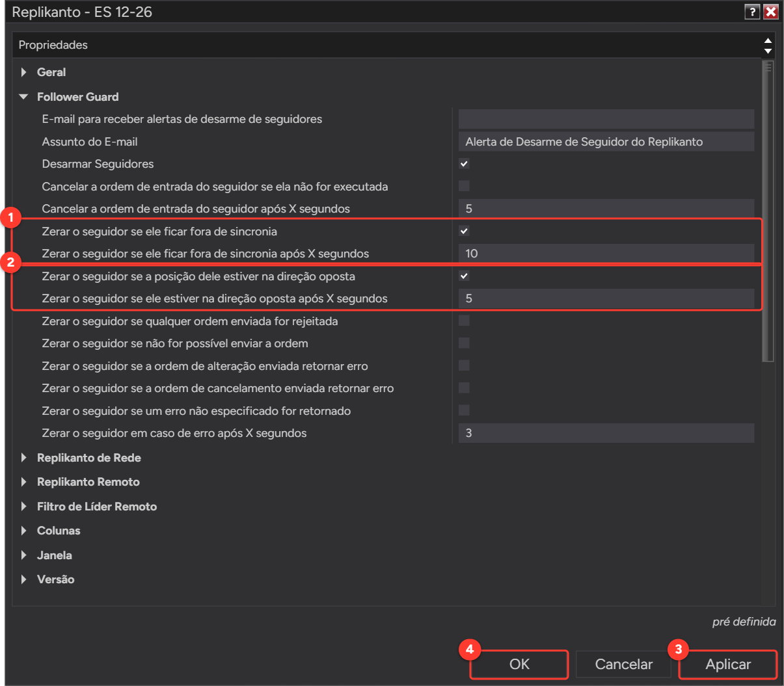Screen dimensions: 784x686
Task: Click the E-mail para receber alertas field
Action: [x=606, y=119]
